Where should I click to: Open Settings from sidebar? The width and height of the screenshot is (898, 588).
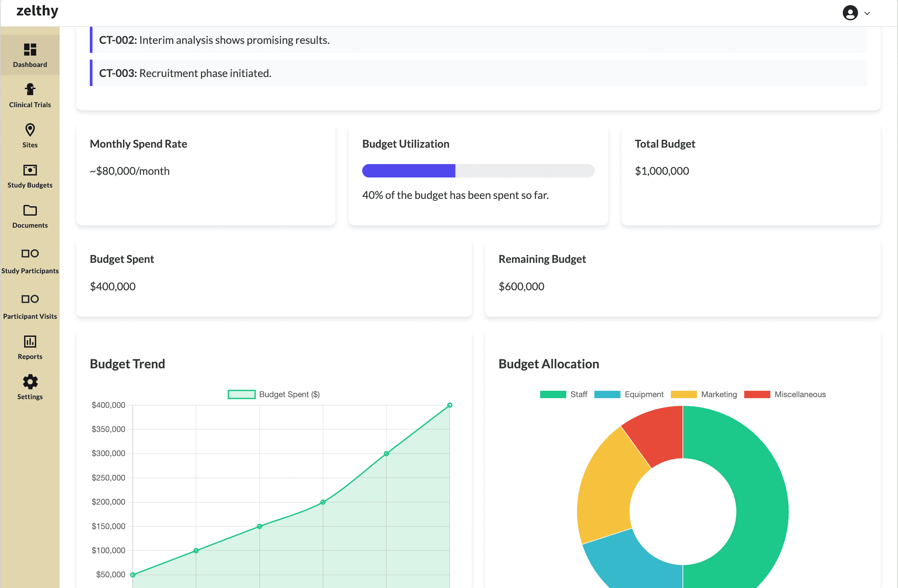coord(29,387)
